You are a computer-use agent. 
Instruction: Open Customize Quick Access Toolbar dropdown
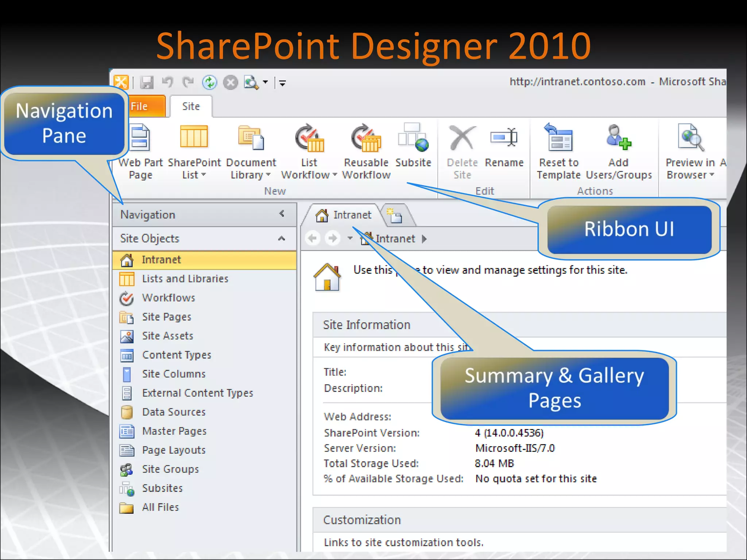coord(282,83)
